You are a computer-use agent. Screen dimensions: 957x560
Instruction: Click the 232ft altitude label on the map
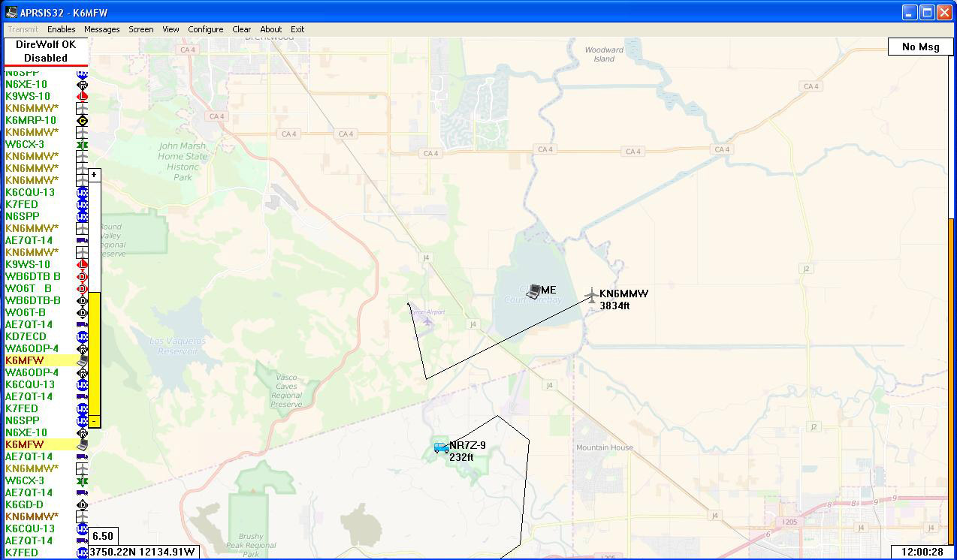[x=461, y=457]
